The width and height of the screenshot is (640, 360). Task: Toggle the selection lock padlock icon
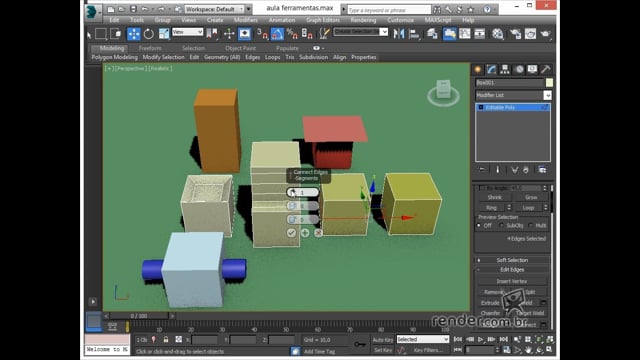tap(166, 340)
